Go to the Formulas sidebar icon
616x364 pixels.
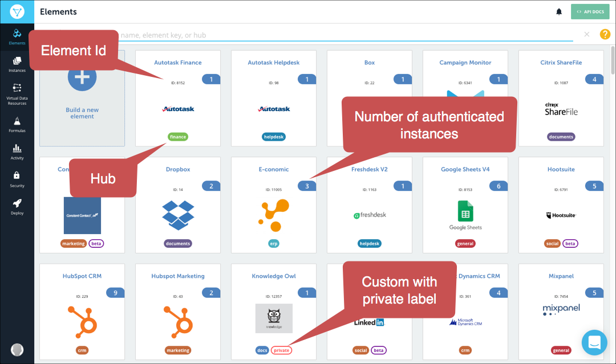point(17,125)
